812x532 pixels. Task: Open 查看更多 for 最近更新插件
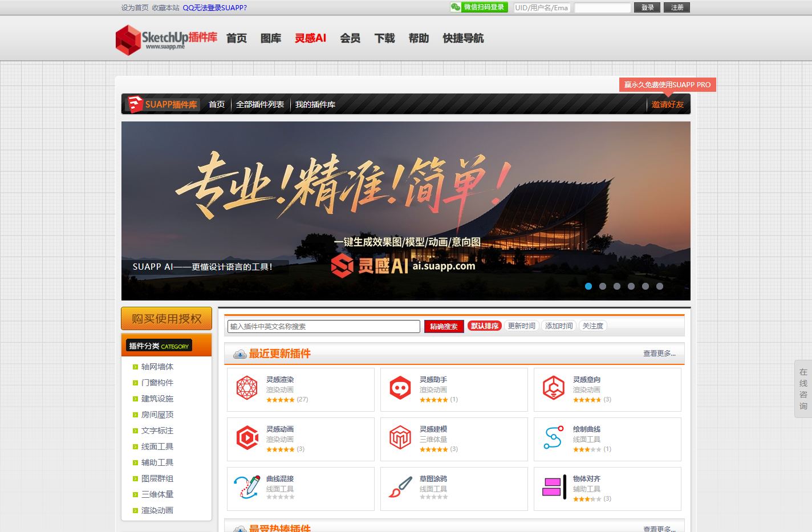tap(659, 354)
